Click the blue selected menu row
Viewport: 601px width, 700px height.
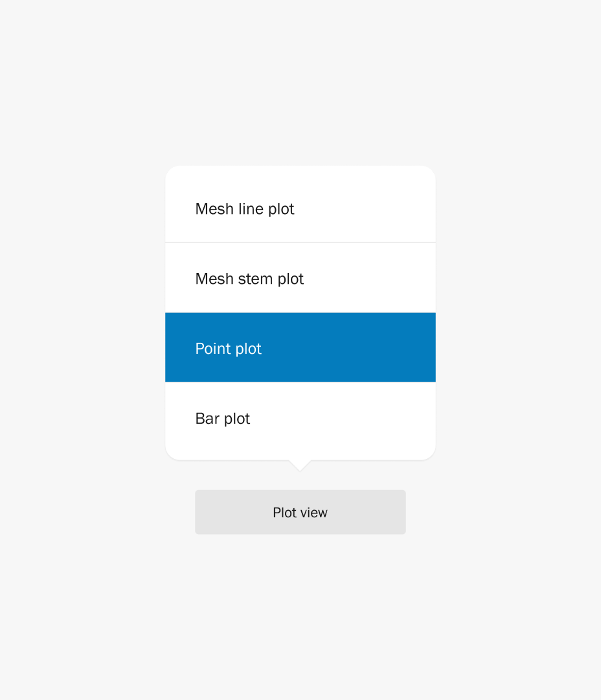tap(300, 348)
